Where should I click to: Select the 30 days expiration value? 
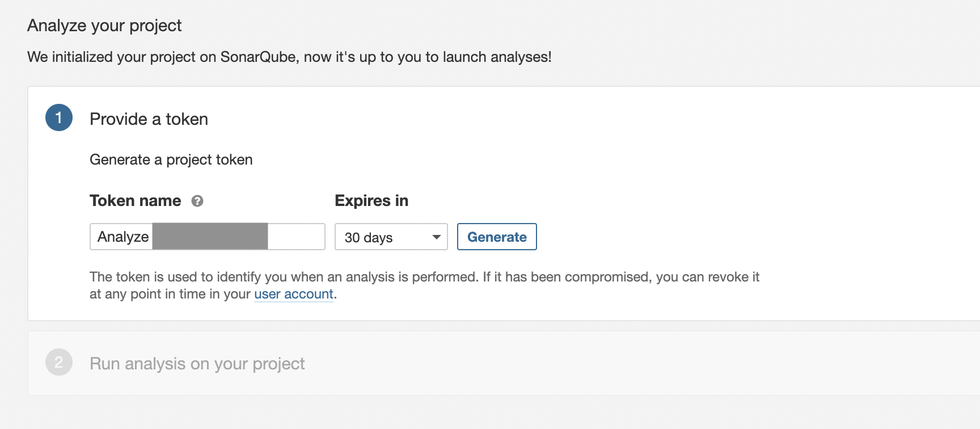point(369,237)
